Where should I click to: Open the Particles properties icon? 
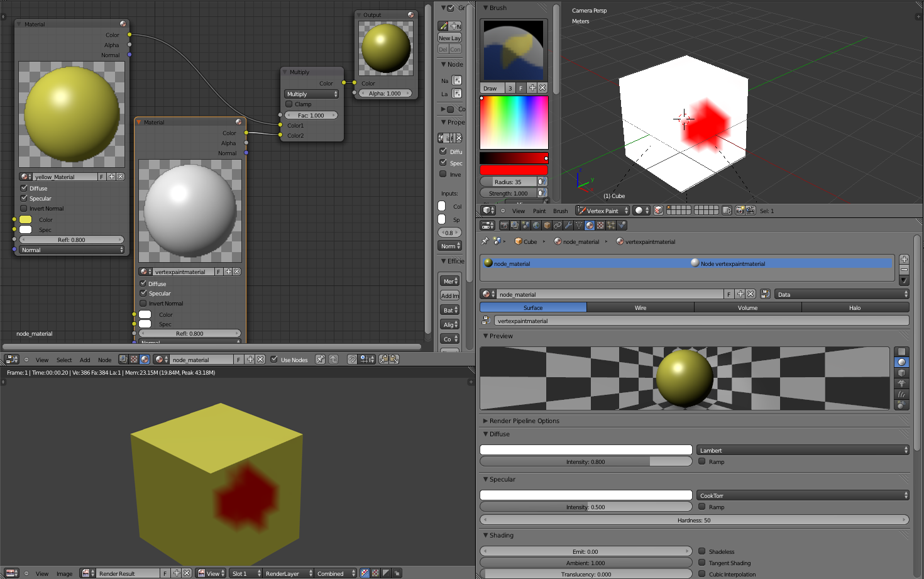click(611, 225)
